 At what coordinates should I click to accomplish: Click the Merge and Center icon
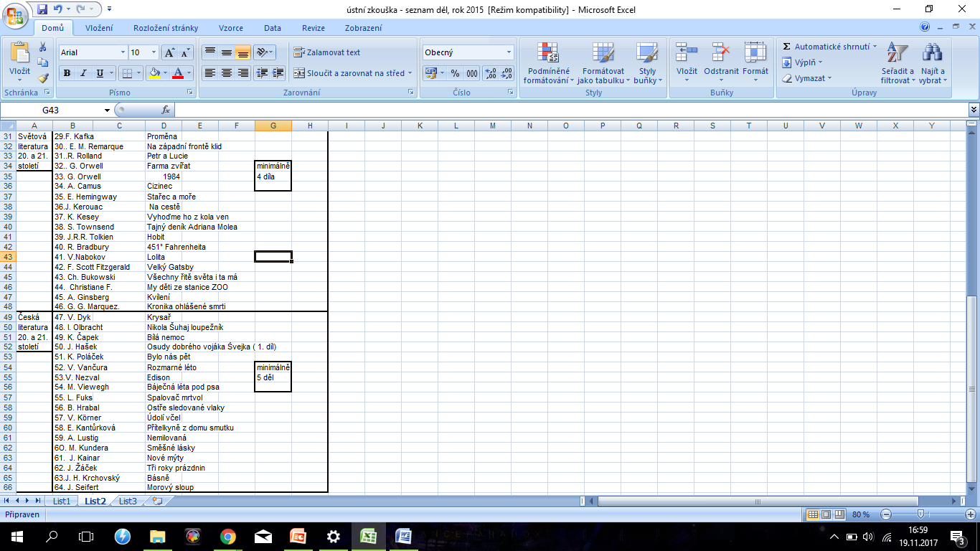(x=299, y=73)
